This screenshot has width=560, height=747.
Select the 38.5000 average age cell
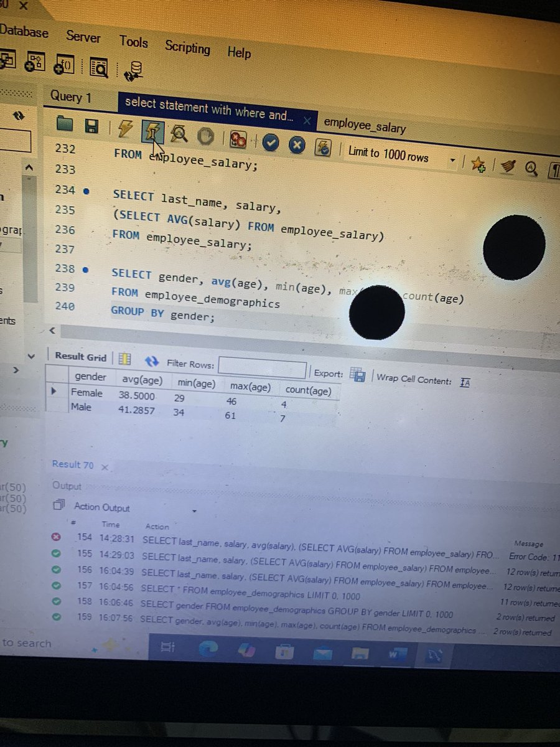coord(137,395)
